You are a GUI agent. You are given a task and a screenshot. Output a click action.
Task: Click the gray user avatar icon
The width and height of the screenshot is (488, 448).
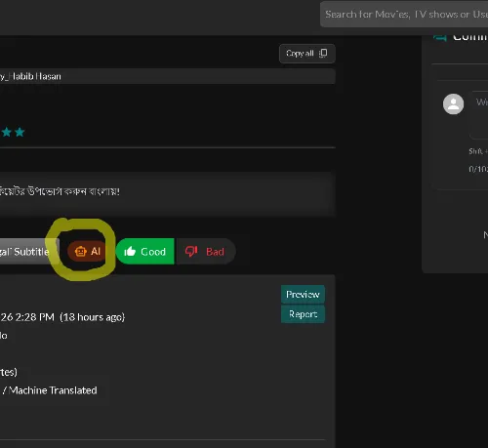453,104
